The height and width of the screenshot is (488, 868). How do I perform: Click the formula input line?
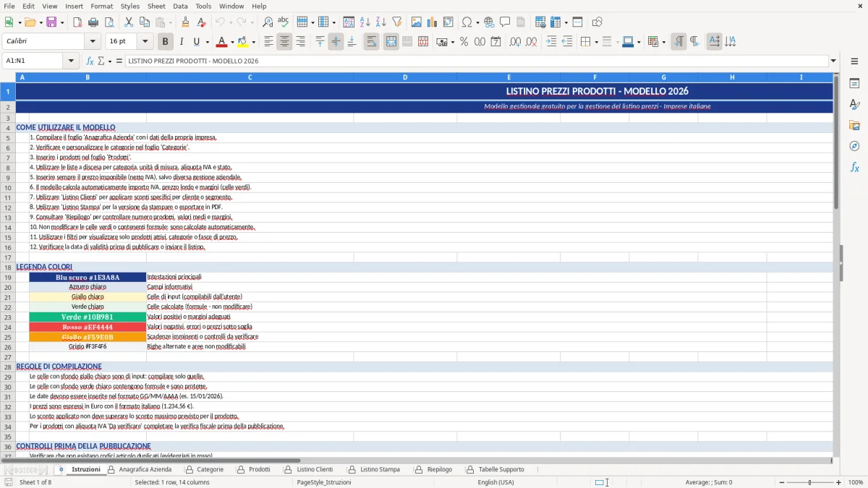[x=477, y=61]
